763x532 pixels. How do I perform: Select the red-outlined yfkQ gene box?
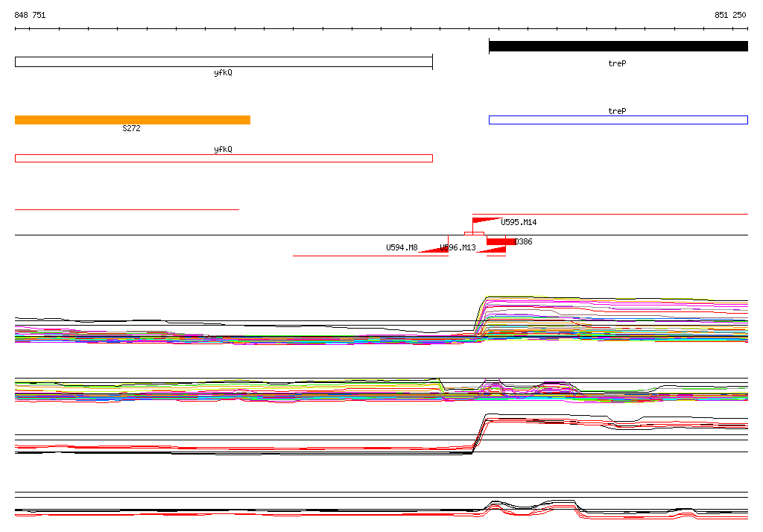224,158
